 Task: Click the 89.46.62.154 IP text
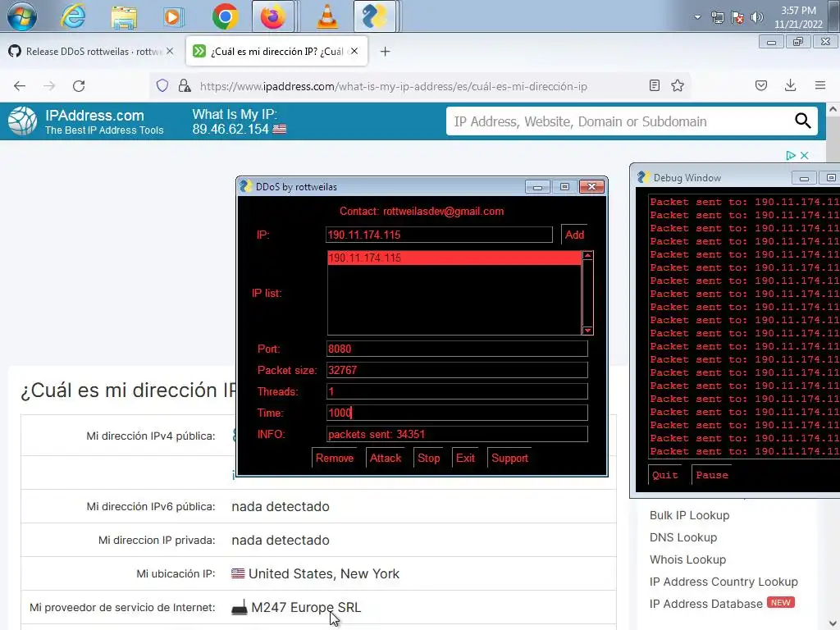pyautogui.click(x=231, y=129)
